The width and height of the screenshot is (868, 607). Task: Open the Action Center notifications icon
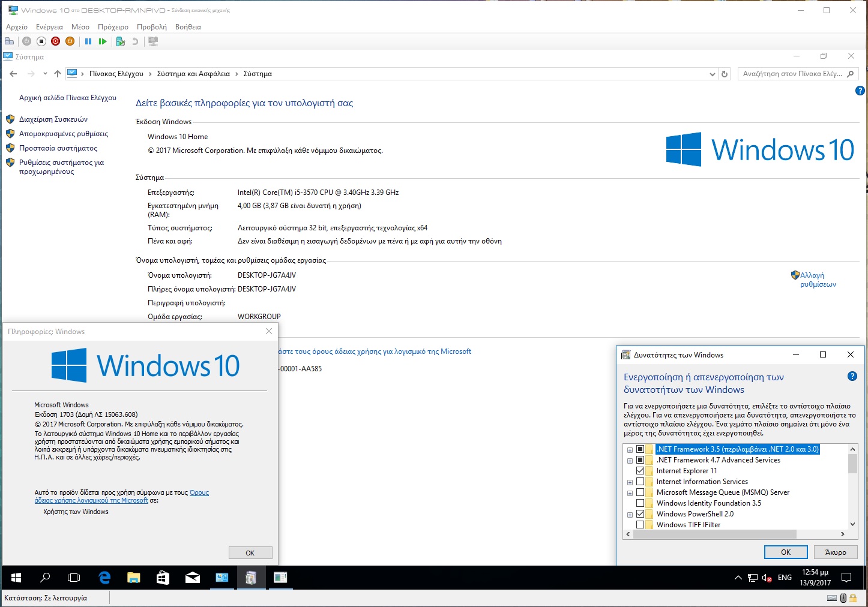point(846,578)
